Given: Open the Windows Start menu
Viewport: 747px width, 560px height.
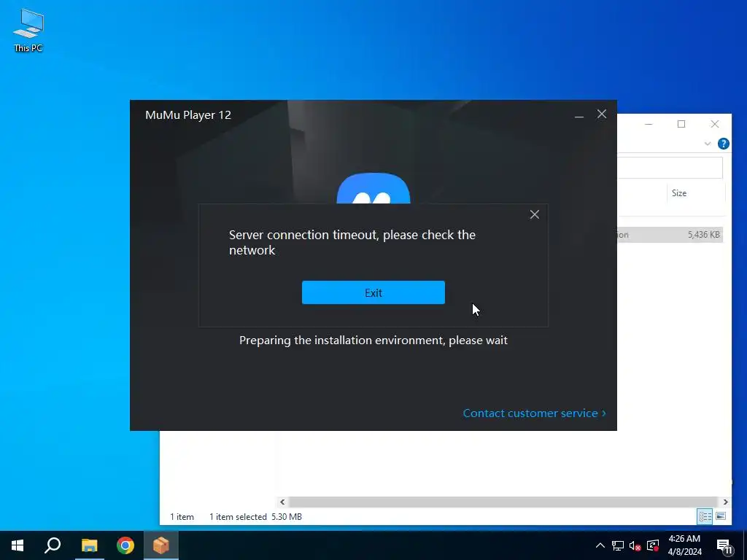Looking at the screenshot, I should (x=18, y=545).
